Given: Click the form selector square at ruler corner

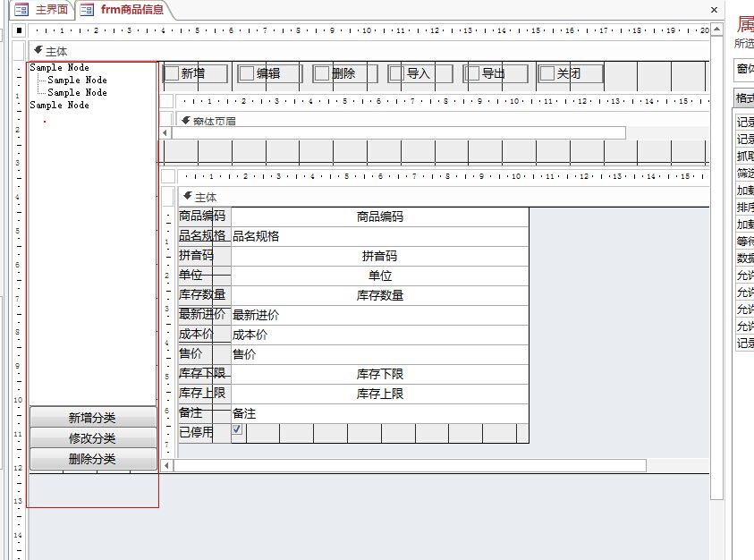Looking at the screenshot, I should (x=20, y=30).
